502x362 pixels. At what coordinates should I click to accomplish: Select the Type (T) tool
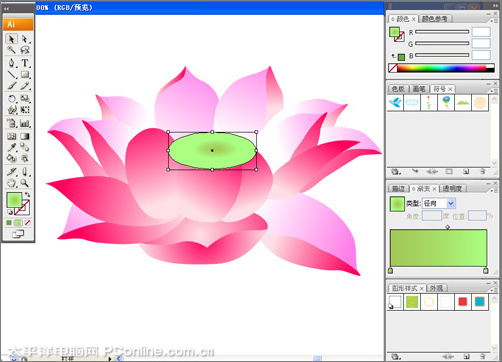tap(25, 63)
